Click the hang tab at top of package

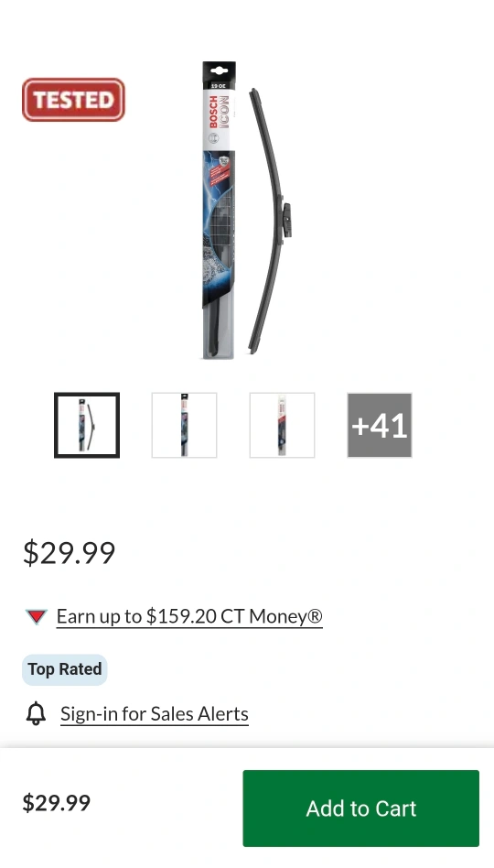coord(219,71)
